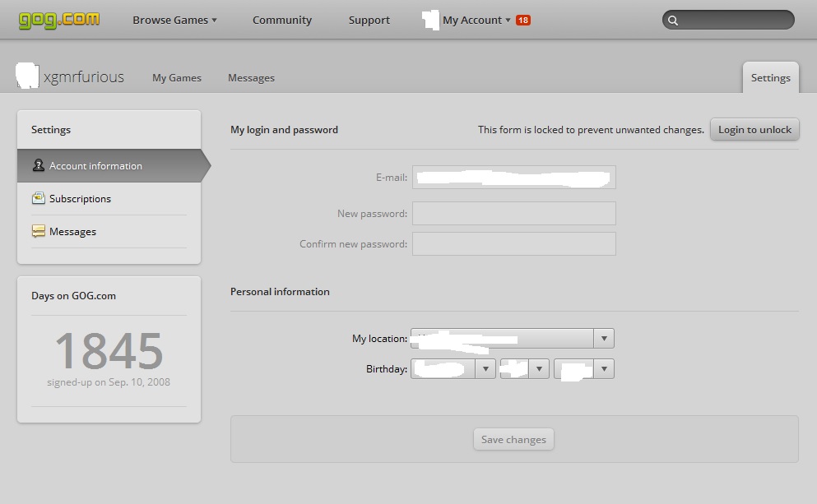
Task: Go to the Community page
Action: [x=282, y=21]
